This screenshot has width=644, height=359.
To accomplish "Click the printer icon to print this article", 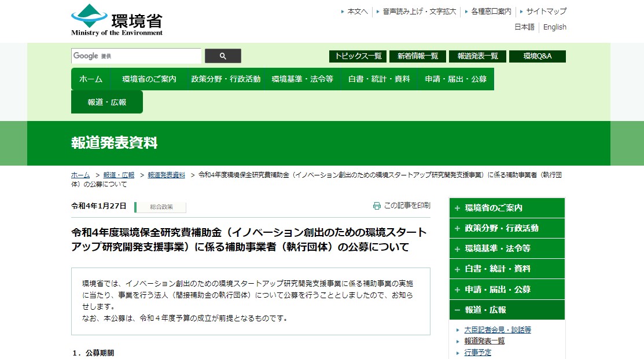I will [x=377, y=206].
